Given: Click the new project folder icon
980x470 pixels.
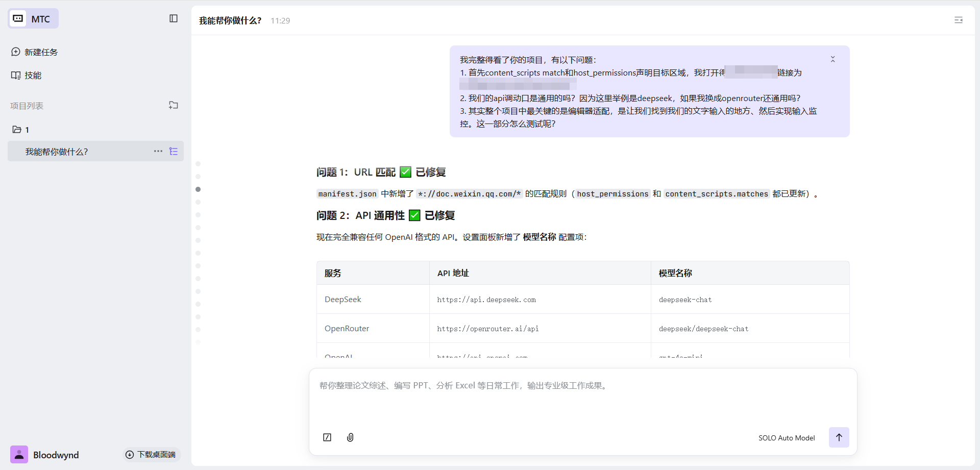Looking at the screenshot, I should (x=174, y=105).
